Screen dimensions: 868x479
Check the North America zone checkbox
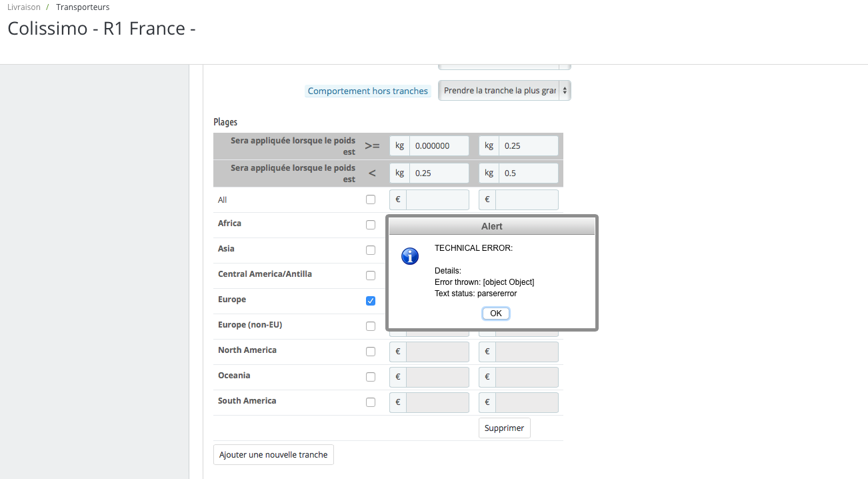coord(371,352)
